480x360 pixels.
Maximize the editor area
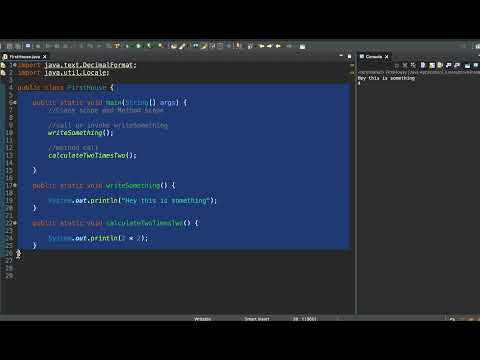click(x=349, y=56)
